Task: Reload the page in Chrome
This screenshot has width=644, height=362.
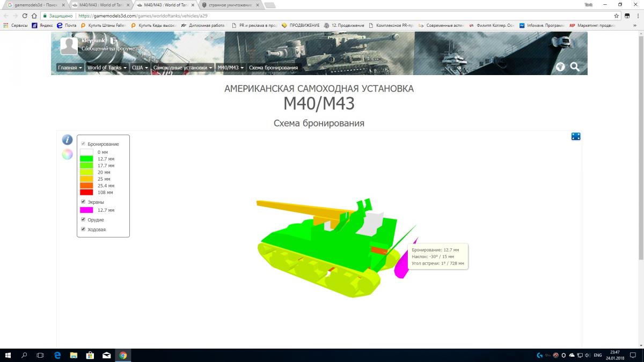Action: (x=25, y=16)
